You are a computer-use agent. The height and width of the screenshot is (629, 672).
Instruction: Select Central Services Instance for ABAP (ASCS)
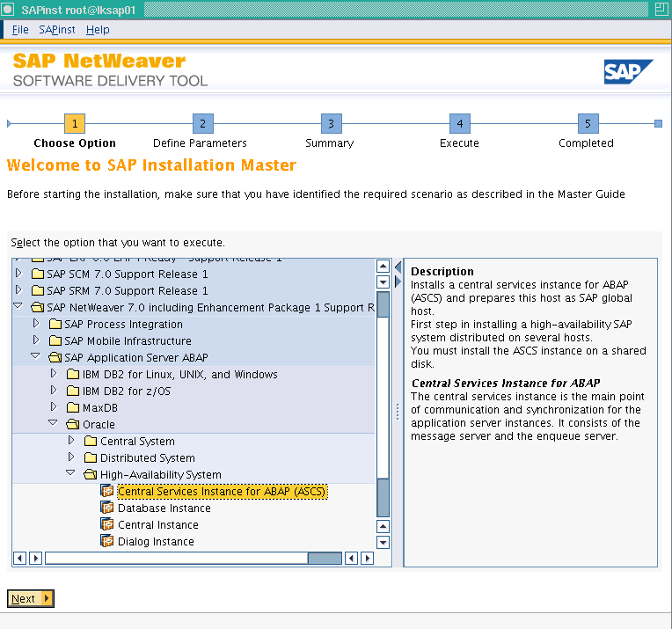click(x=222, y=492)
